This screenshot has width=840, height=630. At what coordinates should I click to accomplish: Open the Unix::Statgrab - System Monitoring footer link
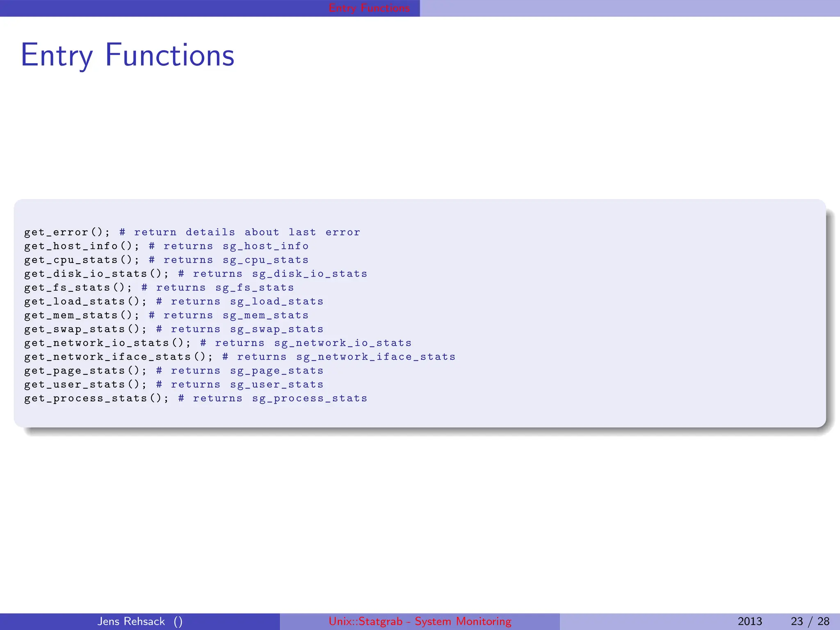pyautogui.click(x=420, y=621)
